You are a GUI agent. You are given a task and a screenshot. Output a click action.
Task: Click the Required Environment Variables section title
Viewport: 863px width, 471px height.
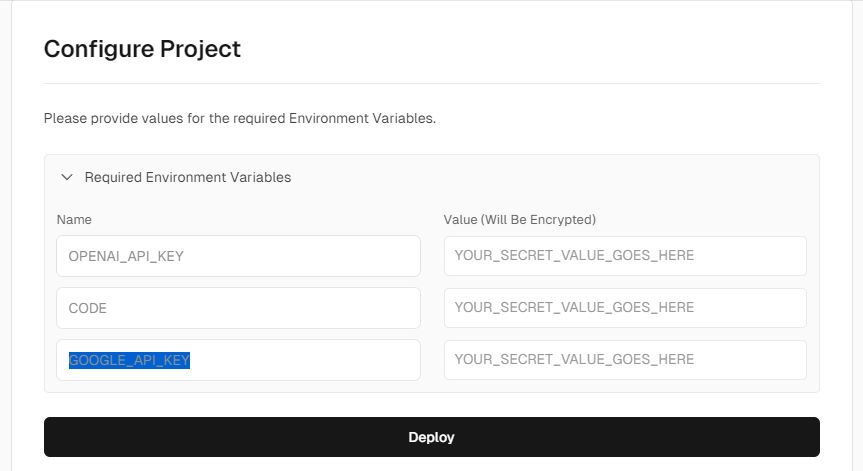(x=188, y=178)
